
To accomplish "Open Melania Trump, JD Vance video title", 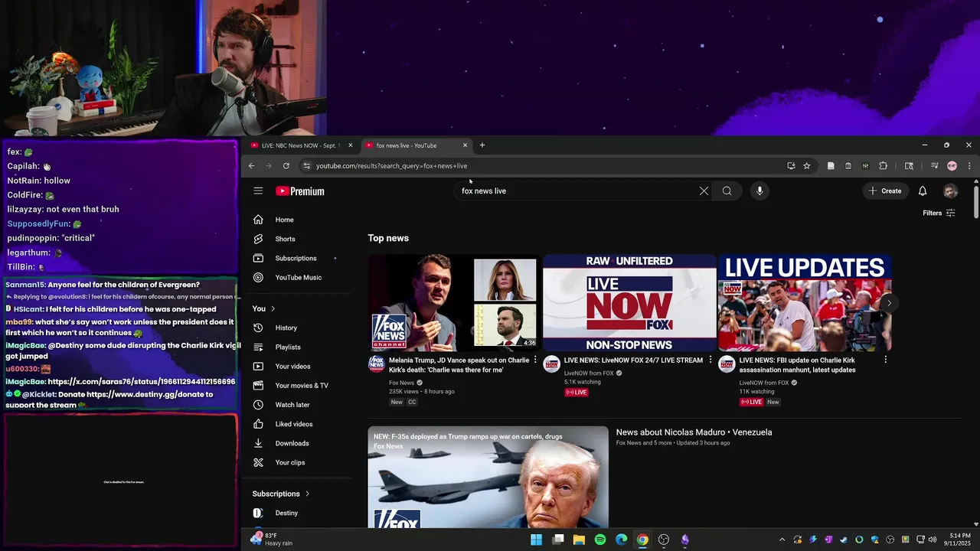I will (459, 365).
